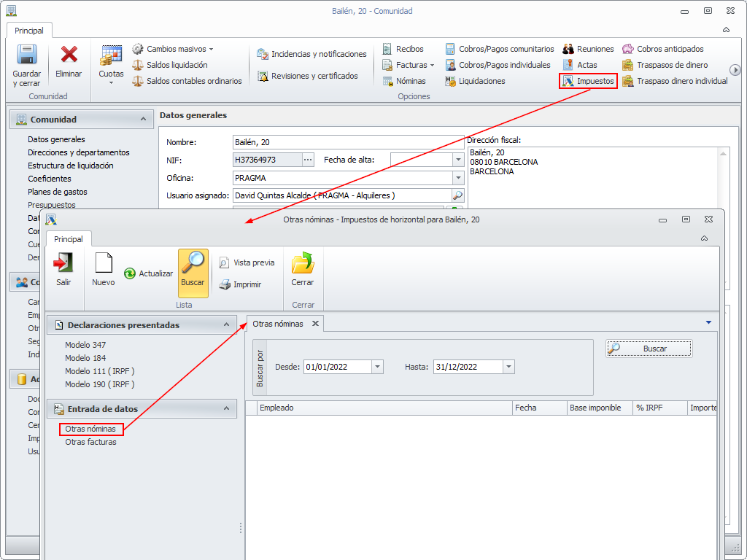Collapse ribbon of Impuestos window
Screen dimensions: 747x560
(x=704, y=238)
